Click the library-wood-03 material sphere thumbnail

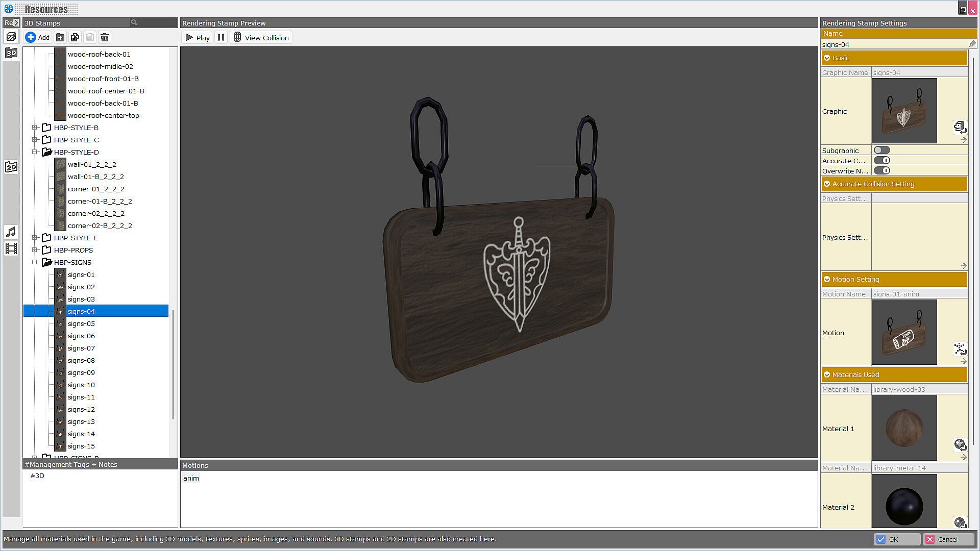coord(904,428)
